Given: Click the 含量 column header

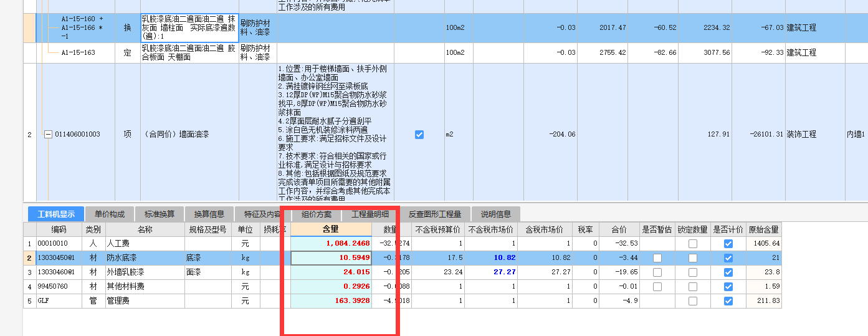Looking at the screenshot, I should pyautogui.click(x=331, y=229).
